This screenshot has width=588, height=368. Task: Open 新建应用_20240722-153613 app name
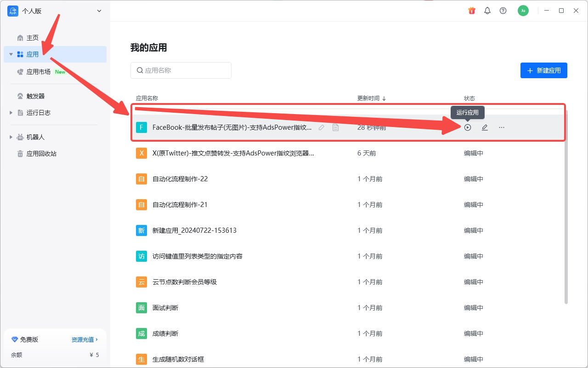(194, 230)
